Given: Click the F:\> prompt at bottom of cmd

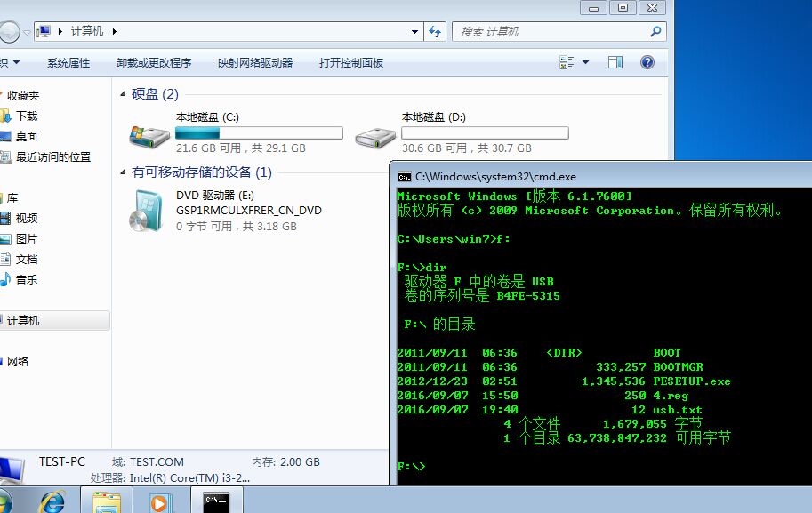Looking at the screenshot, I should pos(411,467).
